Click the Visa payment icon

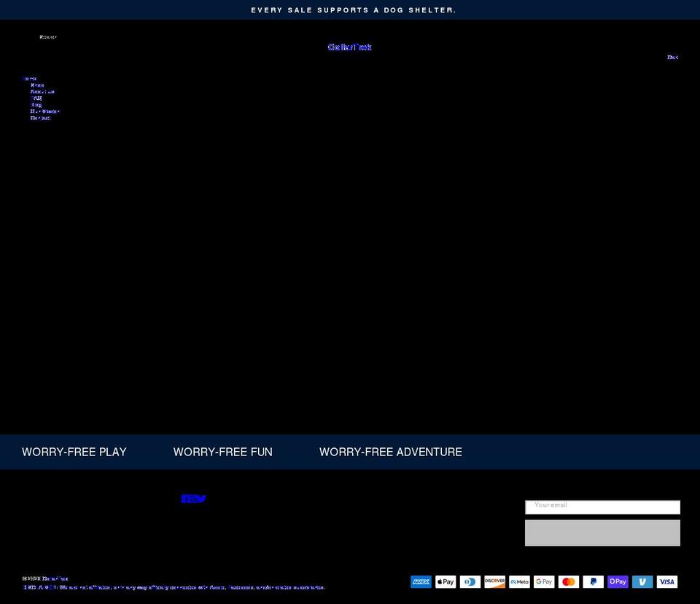pos(666,581)
